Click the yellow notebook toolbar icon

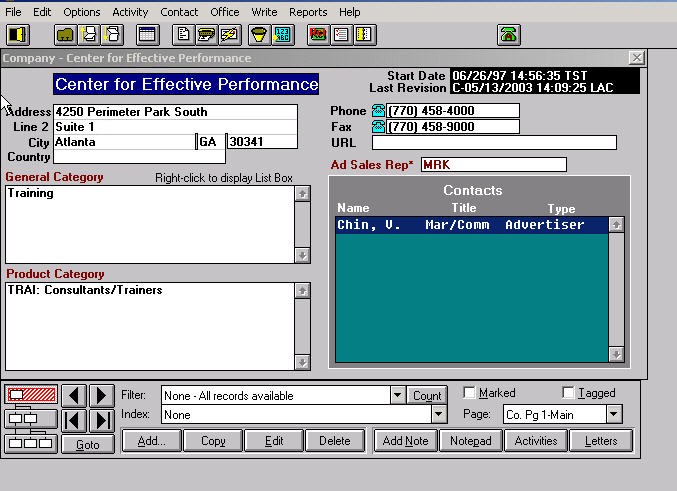coord(365,35)
